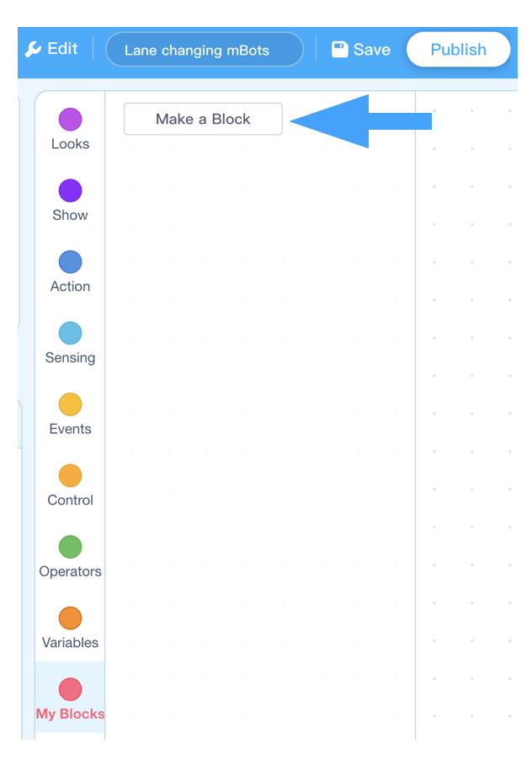Open the blue Action category circle
532x765 pixels.
[70, 262]
